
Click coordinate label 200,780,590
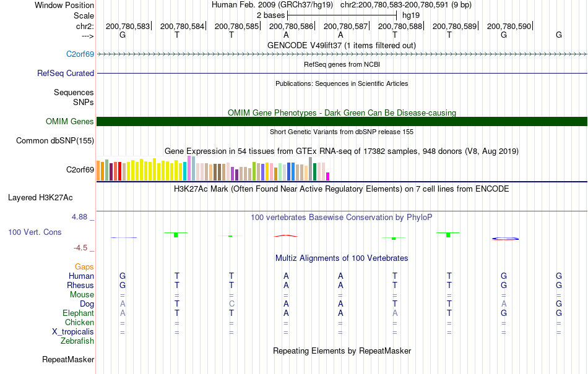click(509, 26)
